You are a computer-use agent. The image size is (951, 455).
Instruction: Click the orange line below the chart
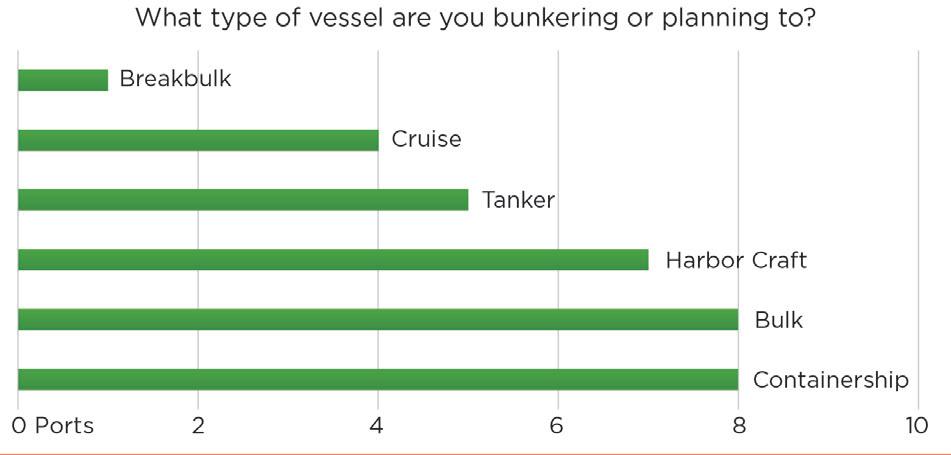(x=476, y=453)
